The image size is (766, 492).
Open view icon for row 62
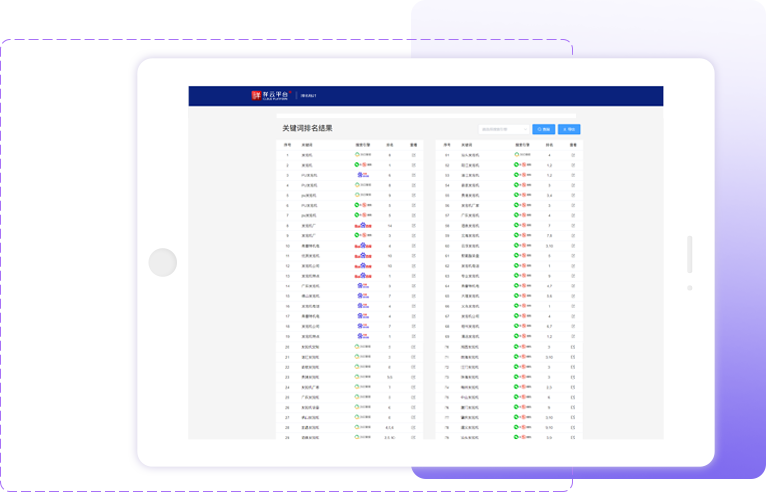[573, 266]
